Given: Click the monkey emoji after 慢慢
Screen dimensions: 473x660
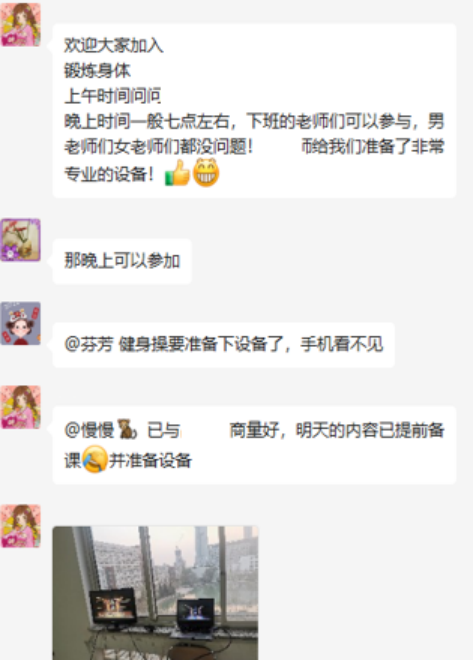Looking at the screenshot, I should [x=127, y=429].
